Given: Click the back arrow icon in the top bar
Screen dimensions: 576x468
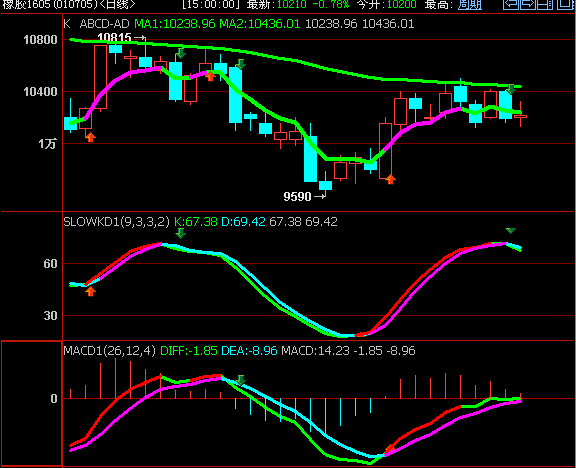Looking at the screenshot, I should tap(511, 4).
